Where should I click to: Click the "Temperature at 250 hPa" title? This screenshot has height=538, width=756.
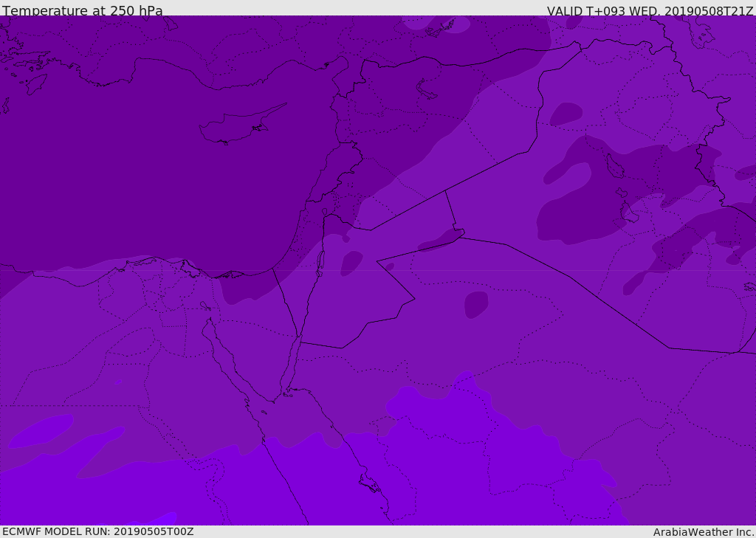tap(82, 10)
